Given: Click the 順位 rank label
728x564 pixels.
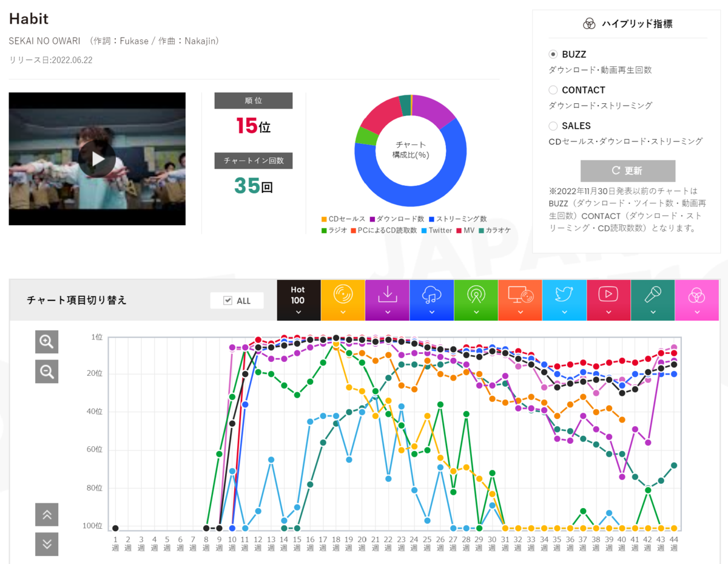Looking at the screenshot, I should (x=254, y=101).
